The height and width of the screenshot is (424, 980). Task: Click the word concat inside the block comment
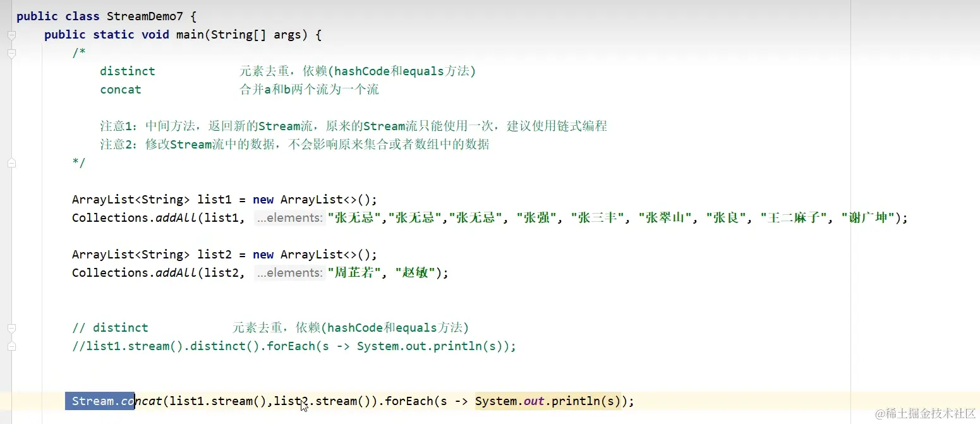(x=121, y=90)
